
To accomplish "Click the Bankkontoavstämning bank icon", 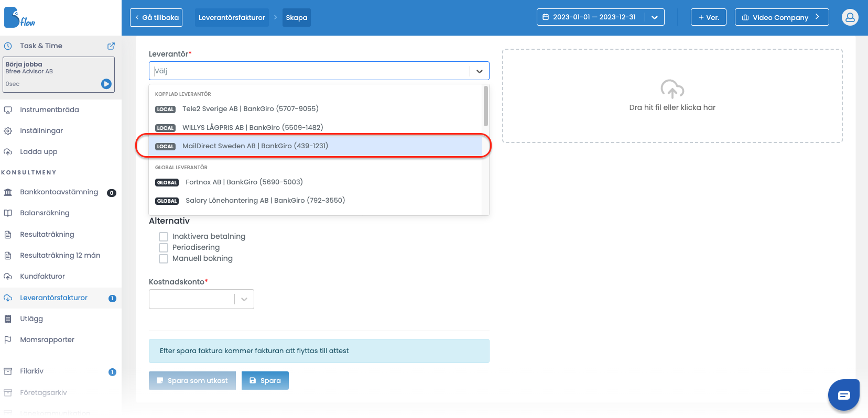I will coord(8,192).
